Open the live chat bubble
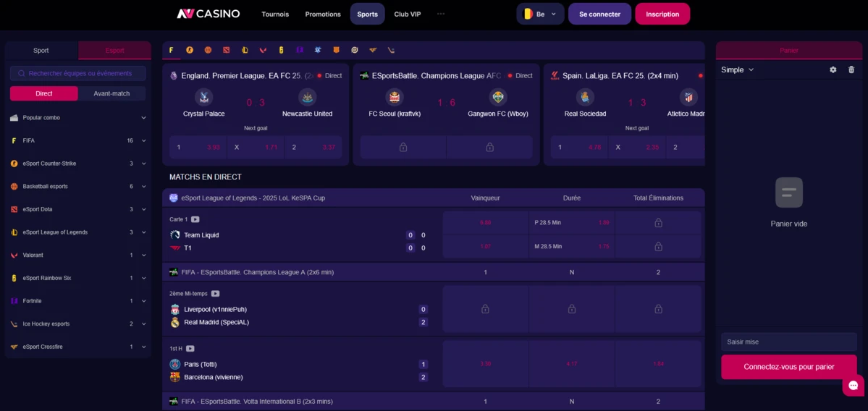Image resolution: width=868 pixels, height=411 pixels. pos(853,386)
